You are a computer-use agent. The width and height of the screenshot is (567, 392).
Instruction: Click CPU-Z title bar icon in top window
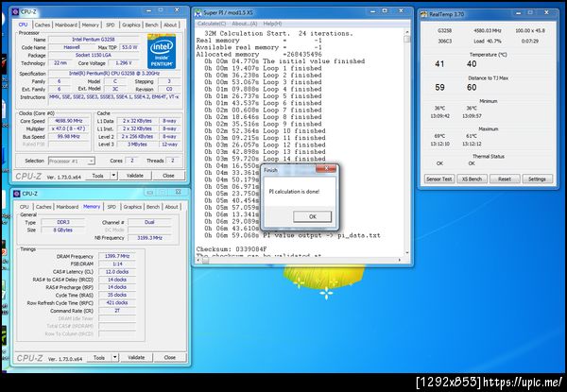[15, 12]
